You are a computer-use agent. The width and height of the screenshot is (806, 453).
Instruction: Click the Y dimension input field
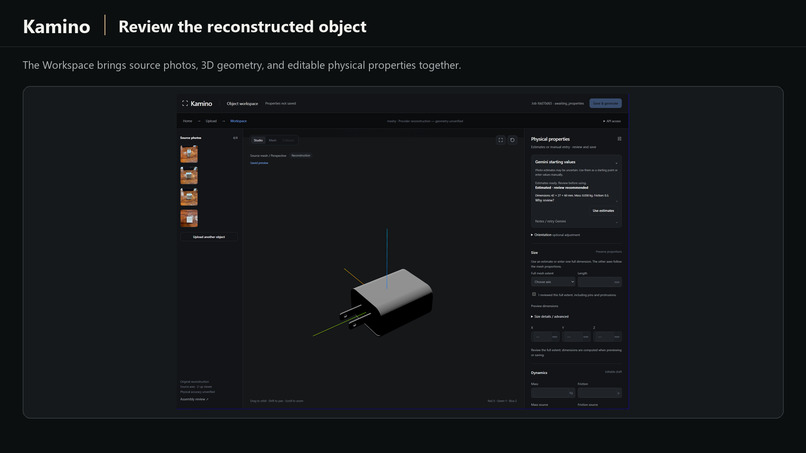pyautogui.click(x=576, y=337)
